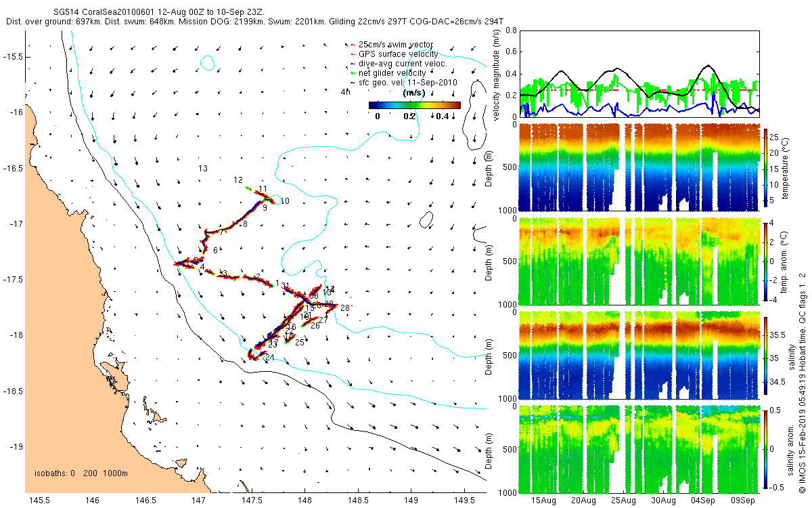Click the 'isobaths: 0 200 1000m' label
The width and height of the screenshot is (812, 508).
click(x=81, y=473)
